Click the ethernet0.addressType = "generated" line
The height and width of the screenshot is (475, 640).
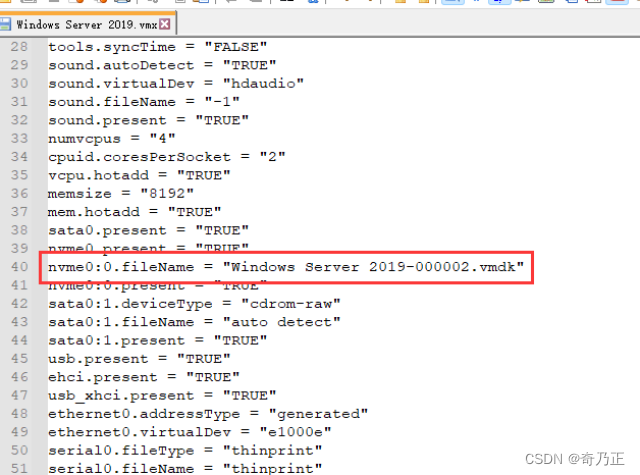(208, 414)
